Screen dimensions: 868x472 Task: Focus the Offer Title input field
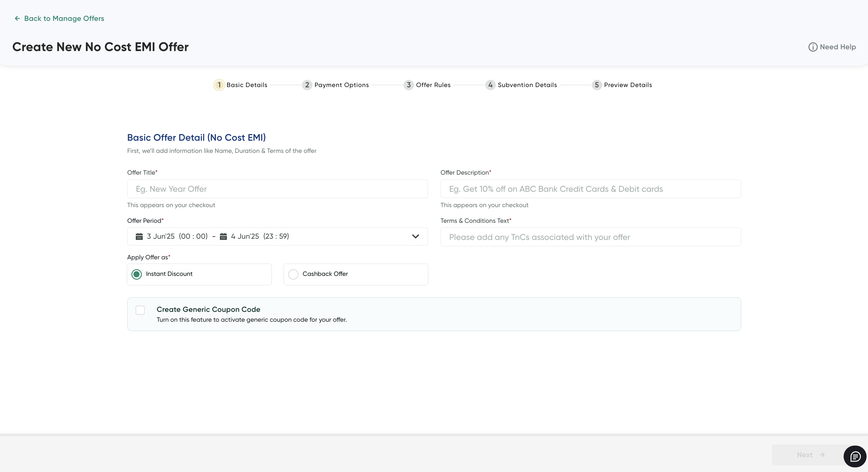pos(277,189)
